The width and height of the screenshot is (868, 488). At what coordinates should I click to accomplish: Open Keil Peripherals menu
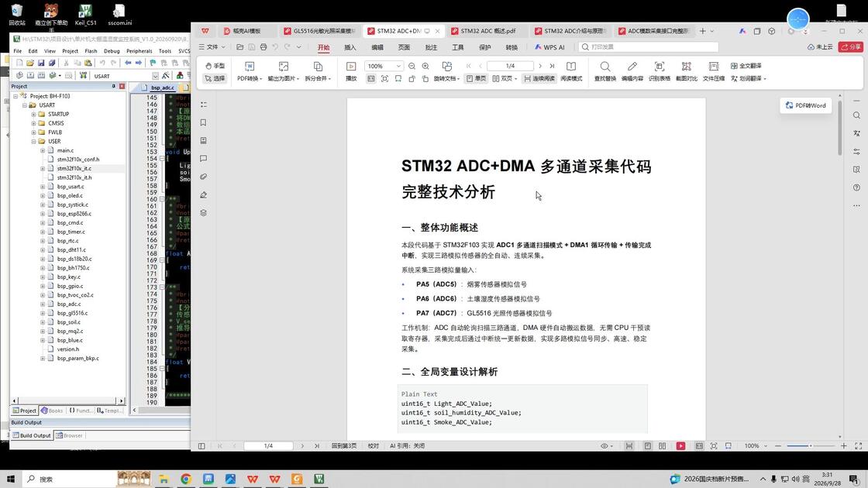point(139,51)
